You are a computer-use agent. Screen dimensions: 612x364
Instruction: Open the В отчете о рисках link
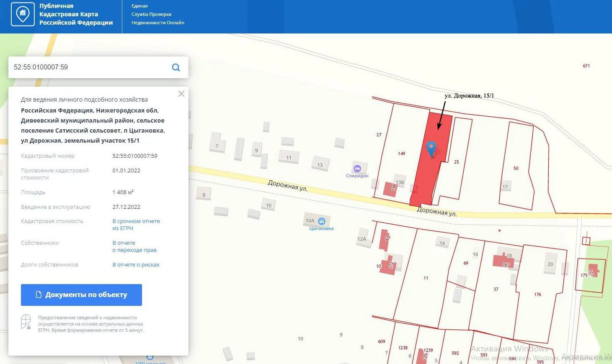(136, 265)
